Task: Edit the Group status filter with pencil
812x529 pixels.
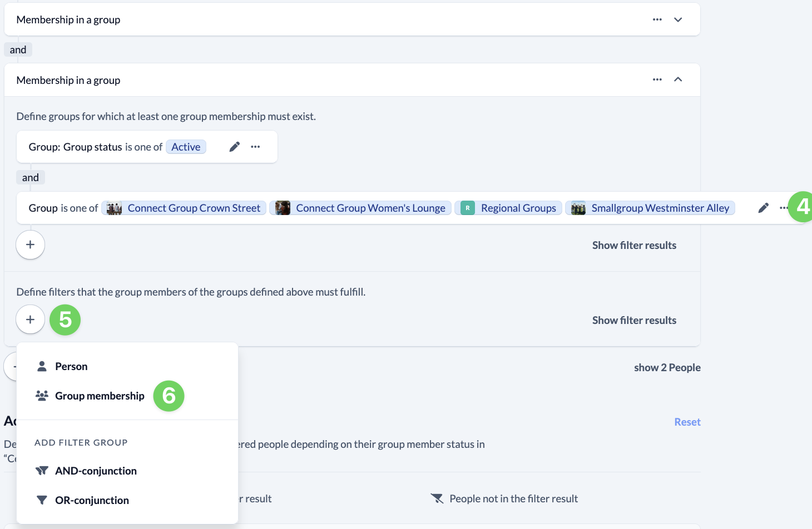Action: (235, 147)
